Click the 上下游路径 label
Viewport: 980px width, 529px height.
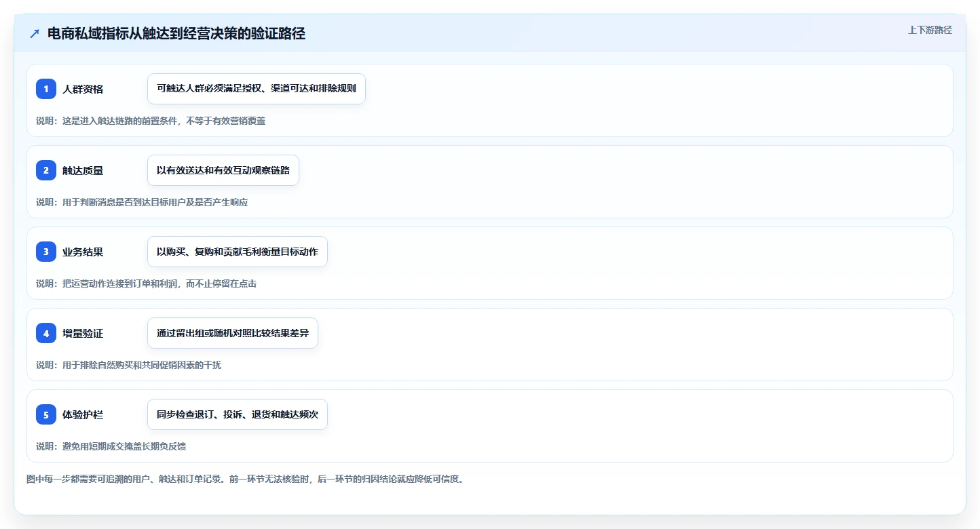[x=930, y=30]
